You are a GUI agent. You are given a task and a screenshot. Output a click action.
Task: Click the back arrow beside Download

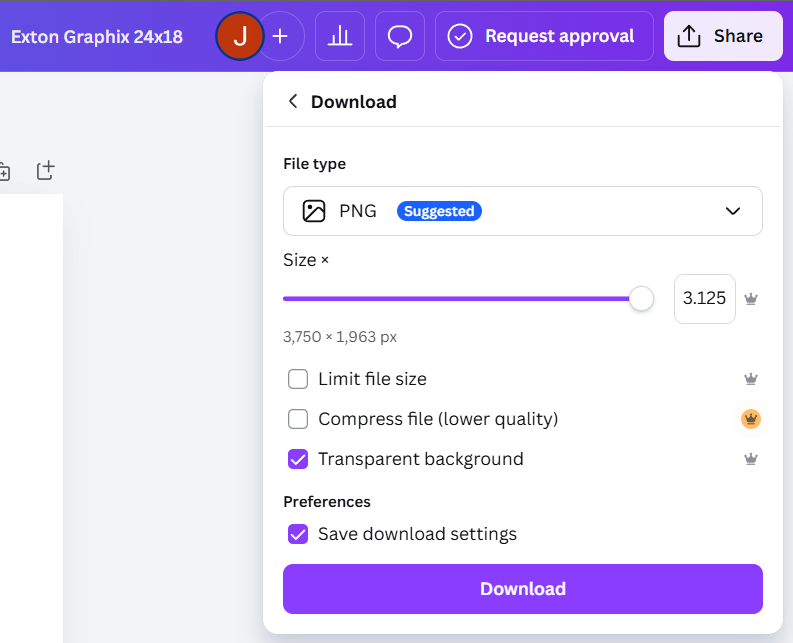[x=293, y=101]
